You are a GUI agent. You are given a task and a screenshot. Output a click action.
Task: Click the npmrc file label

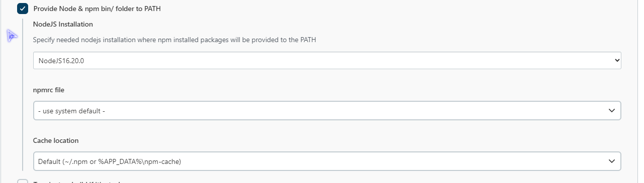(x=49, y=90)
